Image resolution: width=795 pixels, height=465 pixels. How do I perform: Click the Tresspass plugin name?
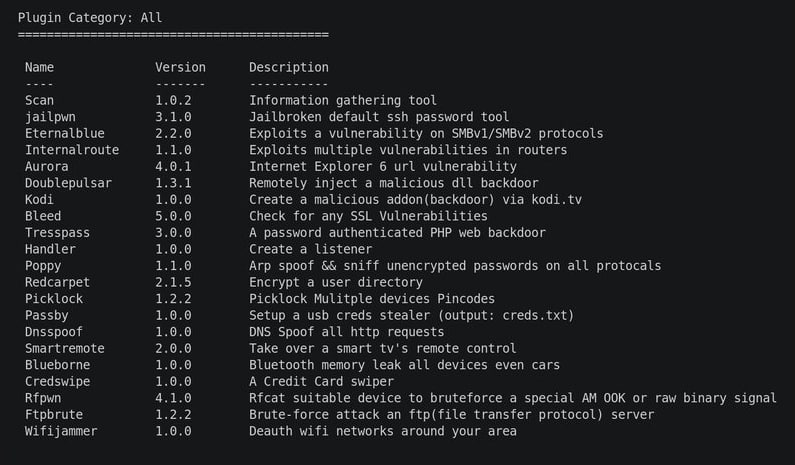[57, 233]
